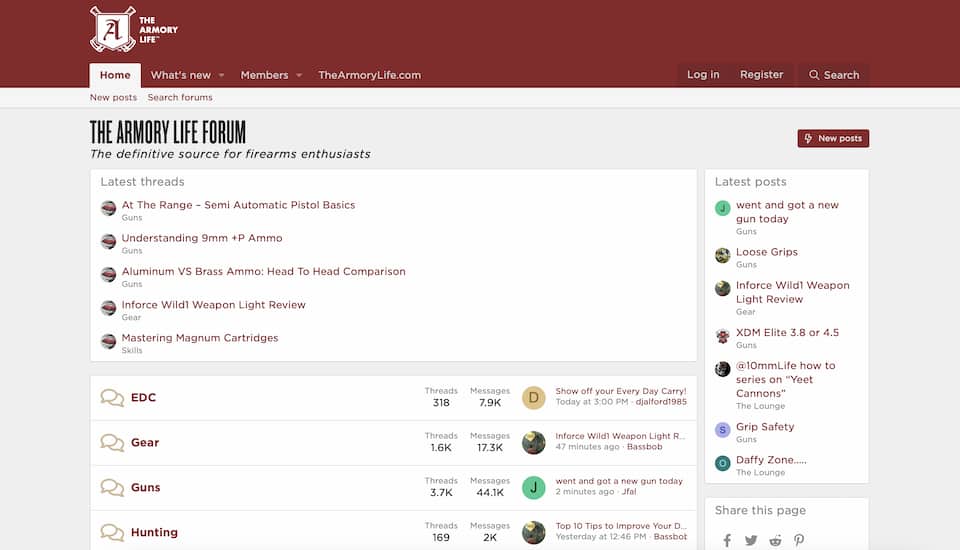Open the Search box in header
Image resolution: width=960 pixels, height=550 pixels.
(833, 75)
